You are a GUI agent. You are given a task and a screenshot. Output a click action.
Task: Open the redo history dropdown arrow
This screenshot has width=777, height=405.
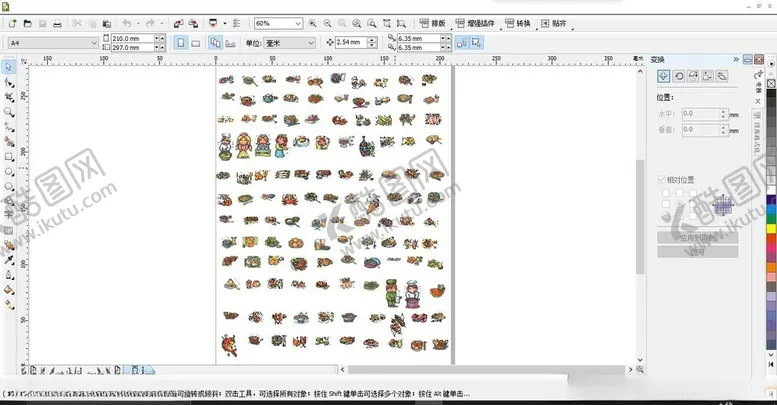(x=162, y=23)
